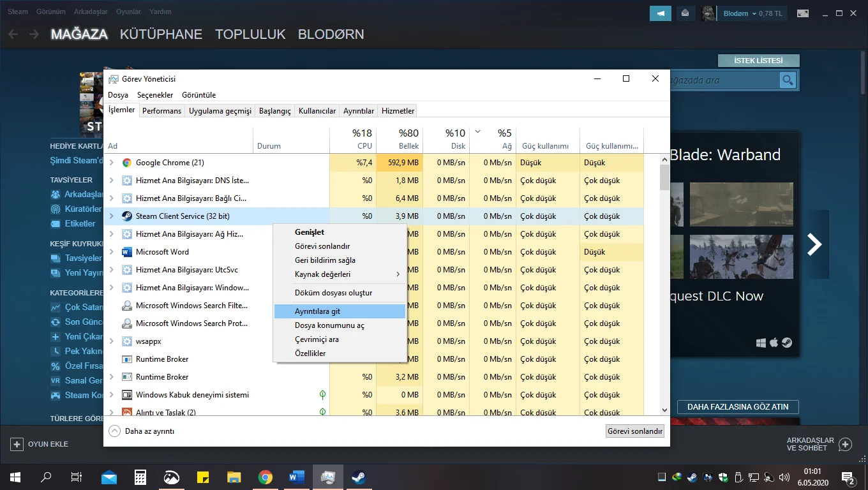Click the store search magnifier icon
The height and width of the screenshot is (490, 868).
[788, 80]
